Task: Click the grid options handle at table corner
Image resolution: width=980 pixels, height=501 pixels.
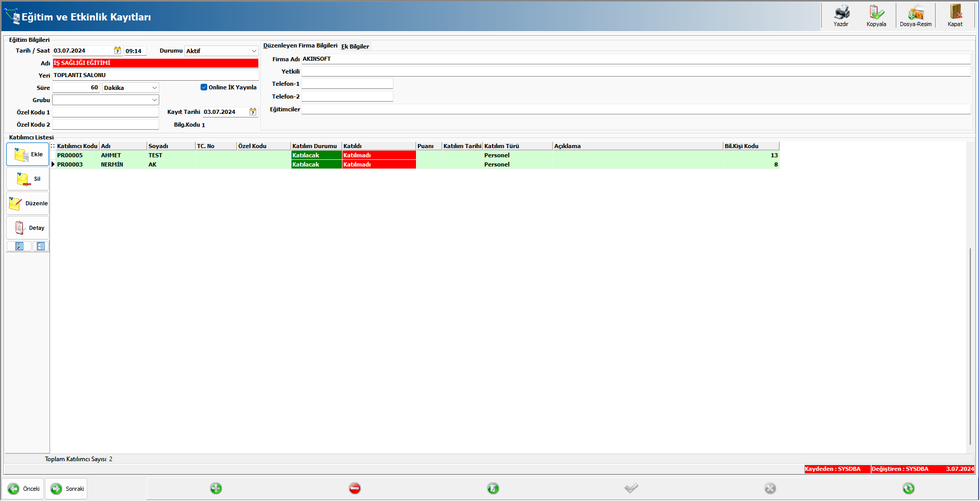Action: coord(53,146)
